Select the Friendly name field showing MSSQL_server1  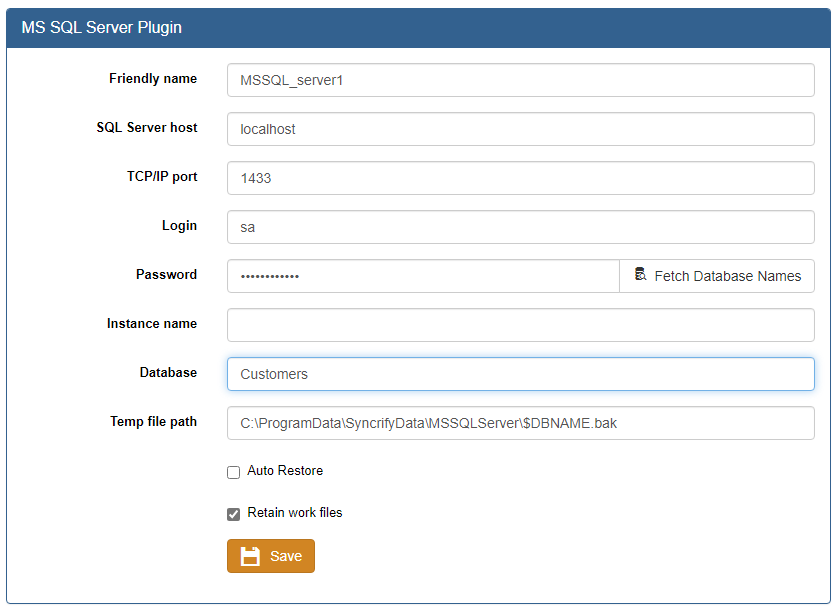[x=520, y=80]
